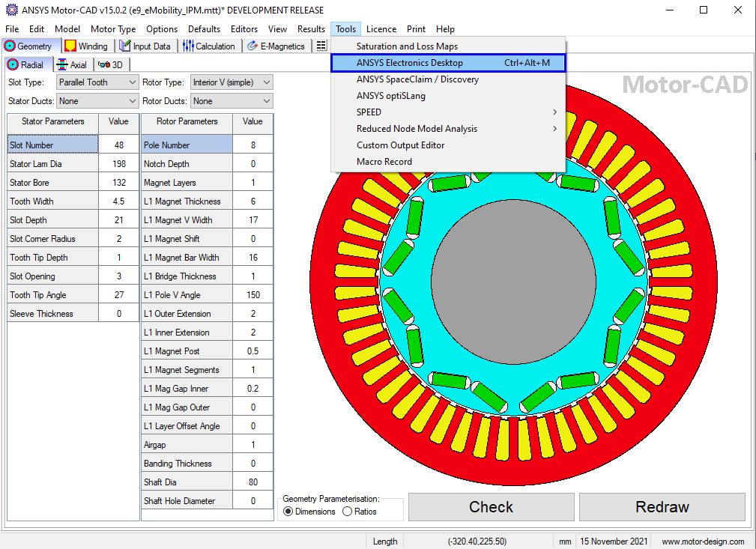Click the Length status bar entry
The height and width of the screenshot is (549, 756).
point(385,542)
